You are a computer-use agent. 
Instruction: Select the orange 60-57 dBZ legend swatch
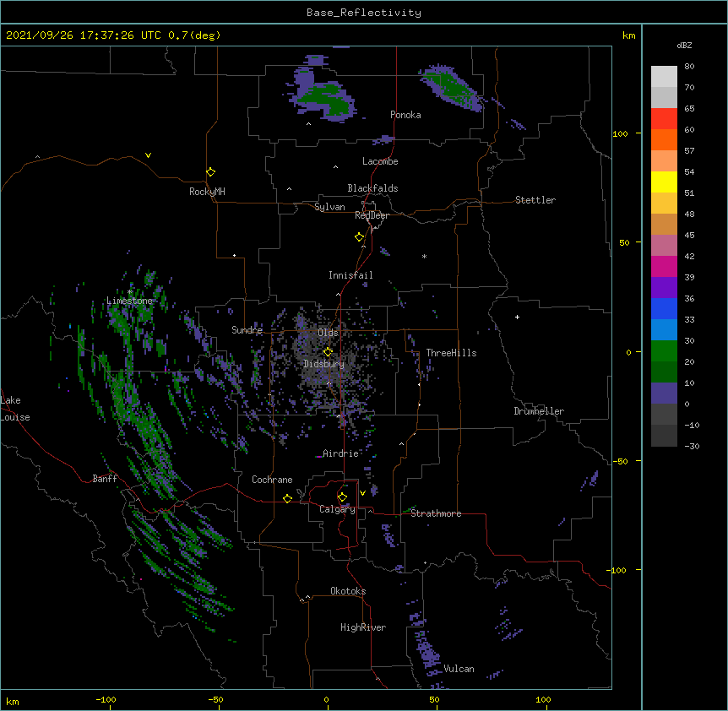click(x=664, y=139)
